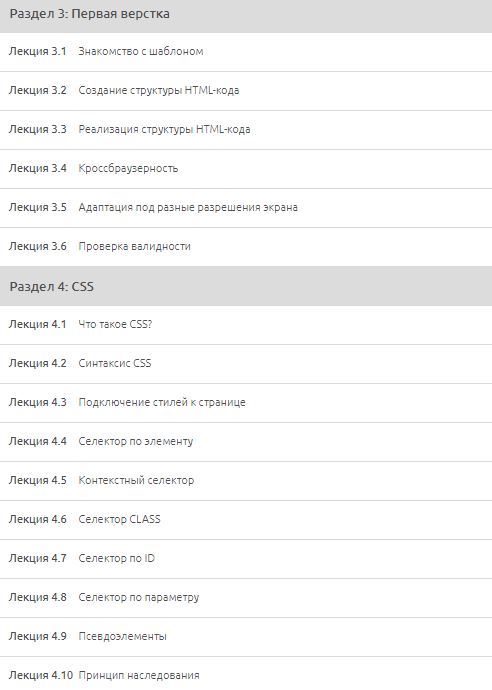Click lecture 4.4 Селектор по элементу

(246, 442)
